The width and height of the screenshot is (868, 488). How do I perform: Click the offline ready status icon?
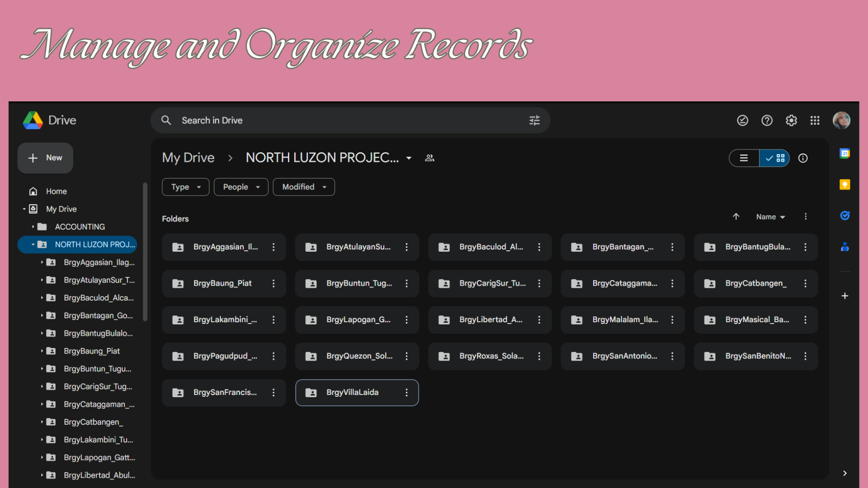pyautogui.click(x=742, y=120)
